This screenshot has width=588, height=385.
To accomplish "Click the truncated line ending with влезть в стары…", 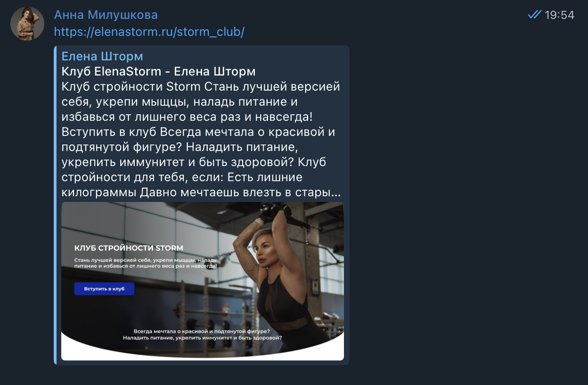I will tap(201, 192).
